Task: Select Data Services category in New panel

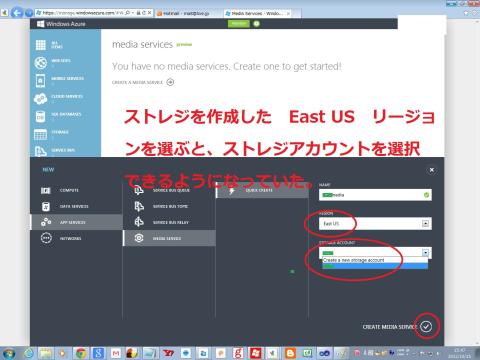Action: tap(76, 206)
